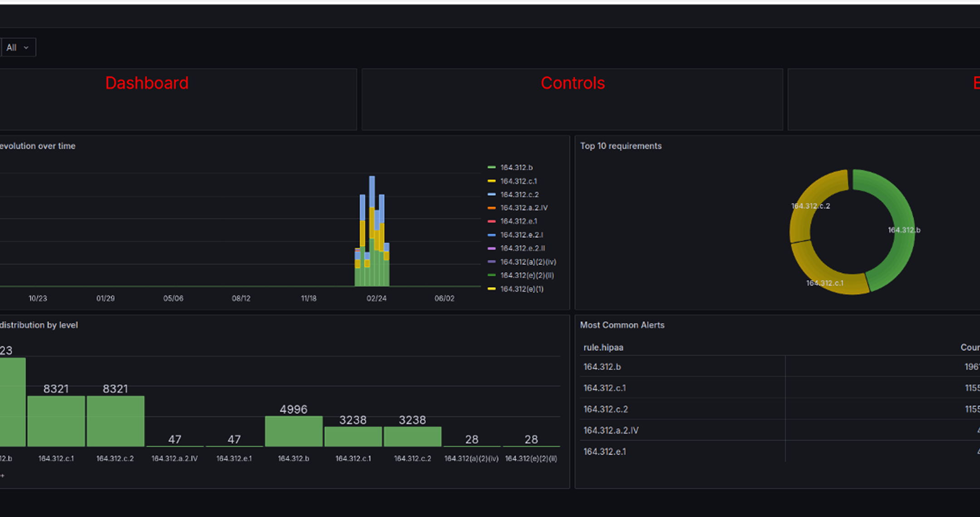Open the Most Common Alerts panel title
Image resolution: width=980 pixels, height=517 pixels.
pyautogui.click(x=622, y=325)
